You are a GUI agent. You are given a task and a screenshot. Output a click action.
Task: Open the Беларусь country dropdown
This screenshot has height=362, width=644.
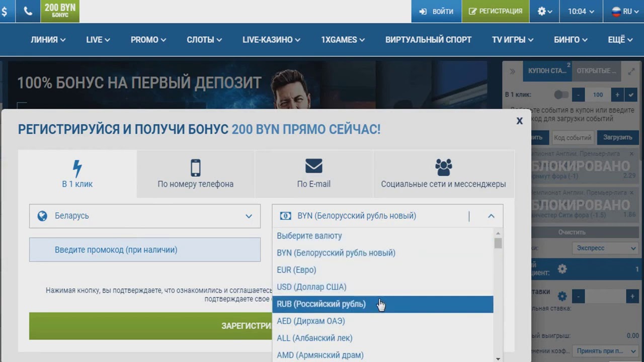(x=145, y=216)
